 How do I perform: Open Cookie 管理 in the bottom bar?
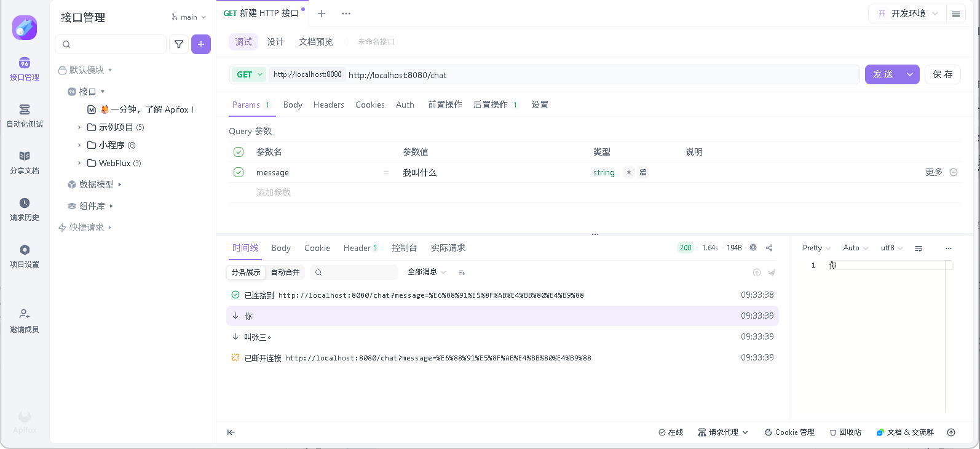coord(789,432)
